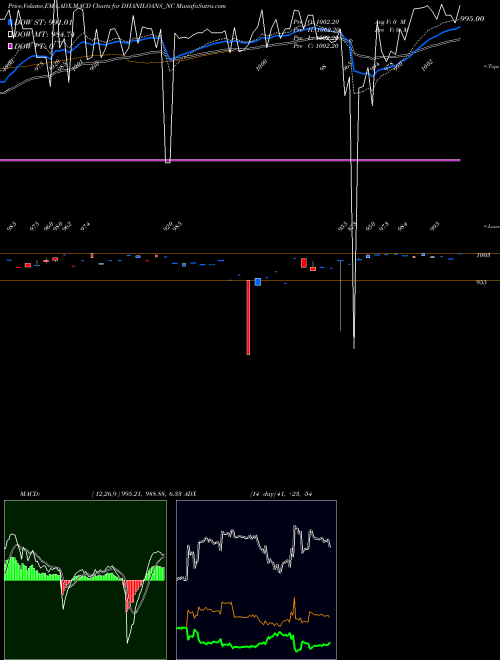Image resolution: width=500 pixels, height=660 pixels.
Task: Click the 1003 axis level label
Action: coord(483,255)
